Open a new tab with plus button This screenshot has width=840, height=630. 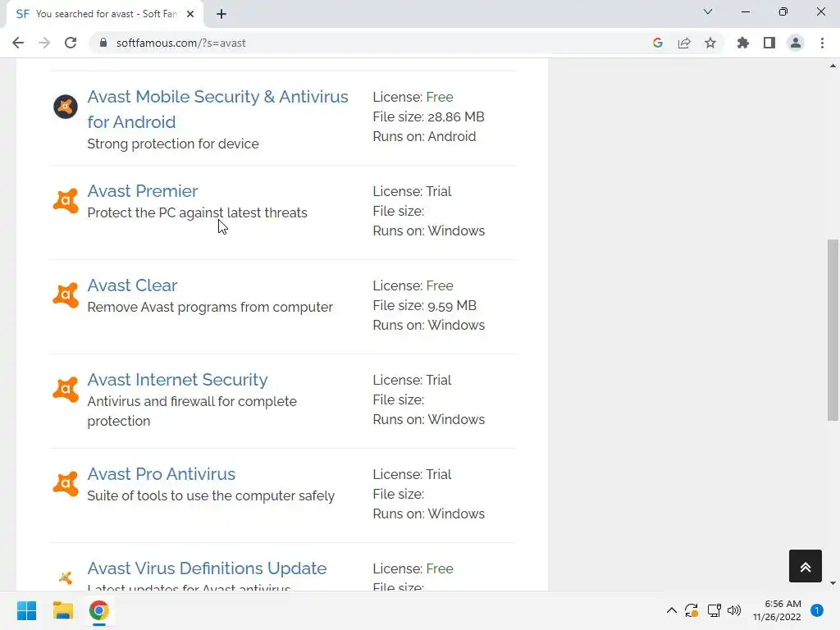pyautogui.click(x=221, y=13)
